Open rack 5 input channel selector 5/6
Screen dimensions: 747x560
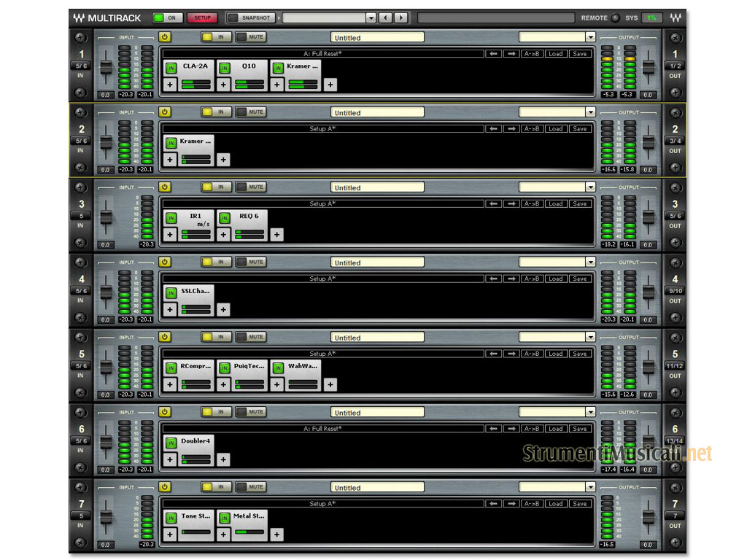80,366
